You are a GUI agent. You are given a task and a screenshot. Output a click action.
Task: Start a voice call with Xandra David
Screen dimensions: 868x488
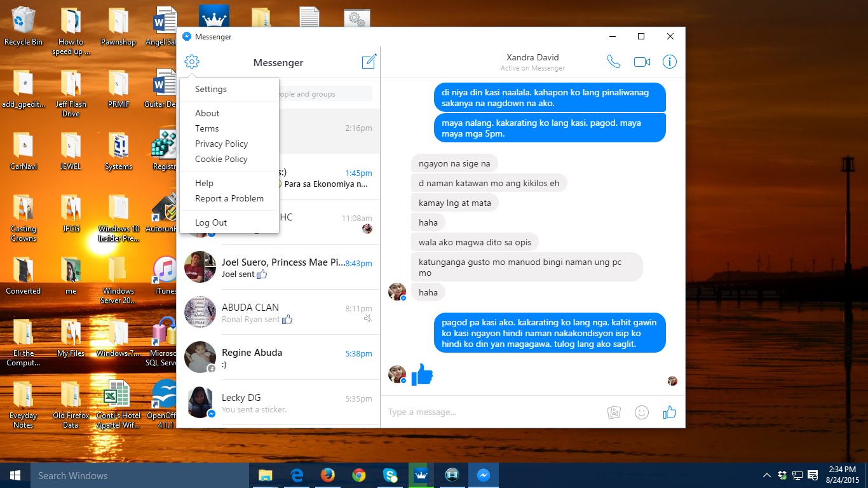(613, 62)
